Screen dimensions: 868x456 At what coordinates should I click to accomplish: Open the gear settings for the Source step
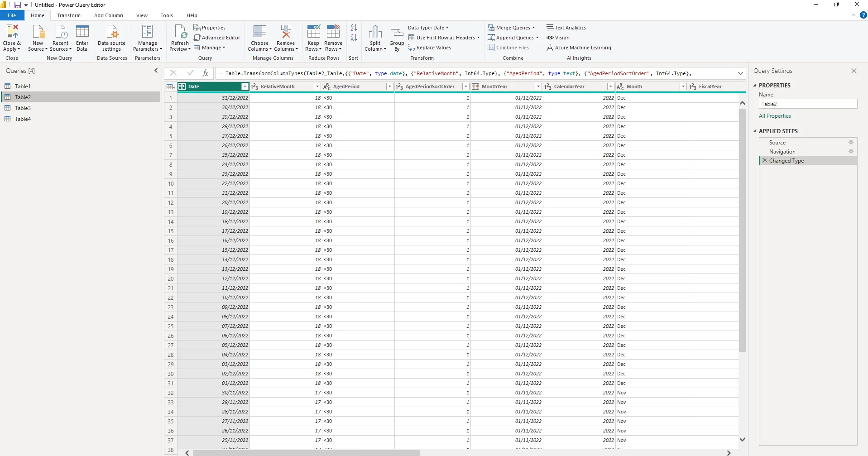point(851,142)
